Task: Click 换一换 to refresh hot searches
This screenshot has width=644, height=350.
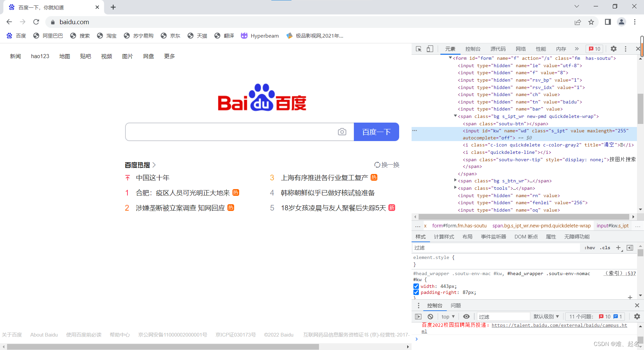Action: [387, 165]
